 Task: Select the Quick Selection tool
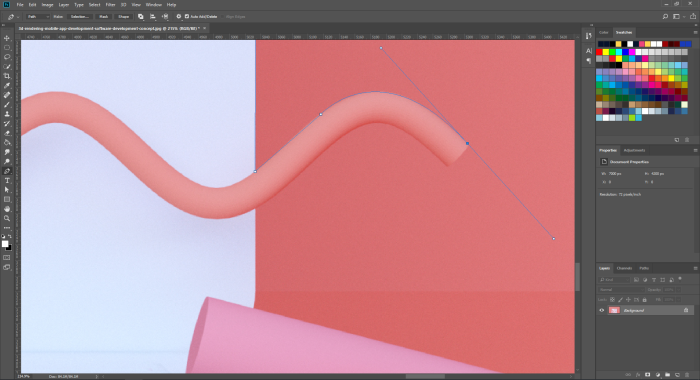[7, 67]
